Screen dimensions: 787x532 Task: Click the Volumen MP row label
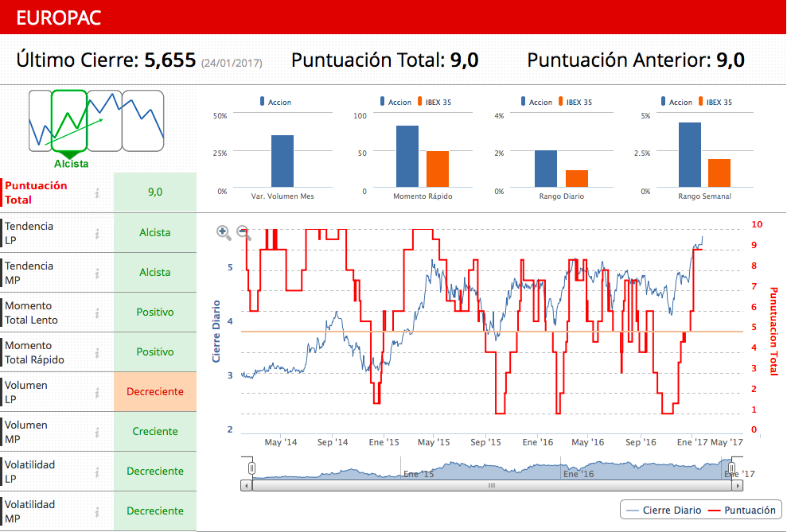26,432
